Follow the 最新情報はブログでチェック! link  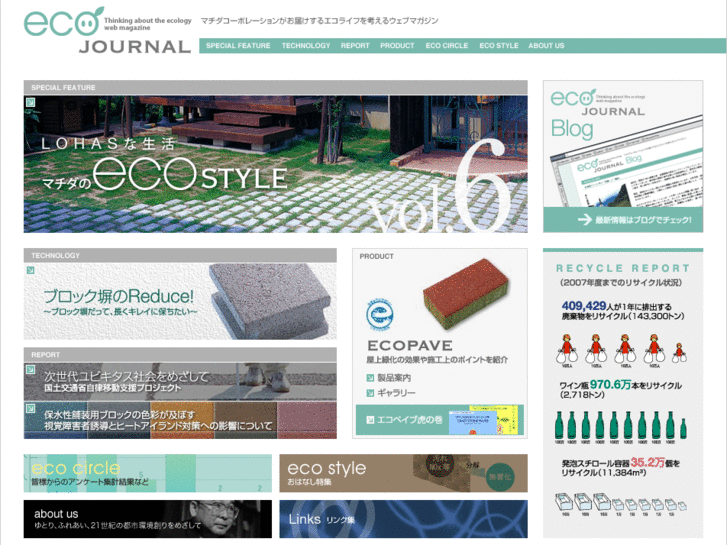pos(644,220)
